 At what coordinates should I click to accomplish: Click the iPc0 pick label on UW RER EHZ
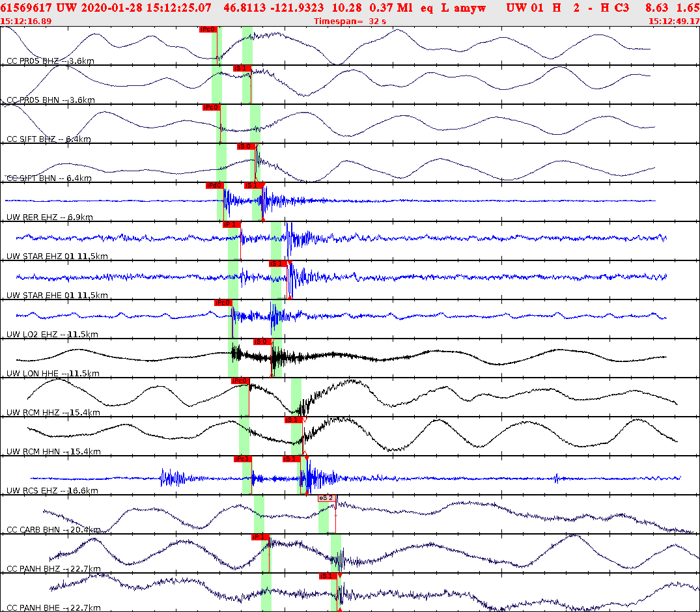214,186
